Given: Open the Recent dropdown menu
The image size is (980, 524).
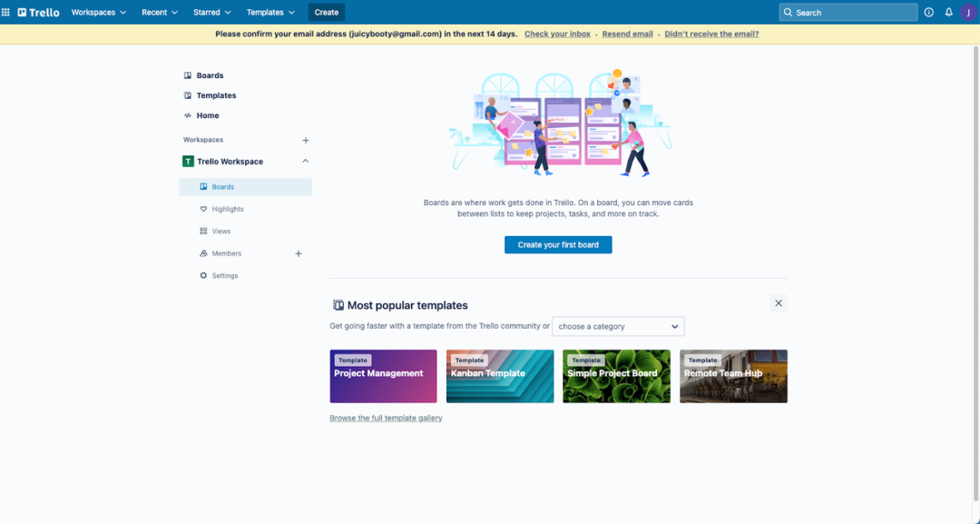Looking at the screenshot, I should [x=160, y=13].
